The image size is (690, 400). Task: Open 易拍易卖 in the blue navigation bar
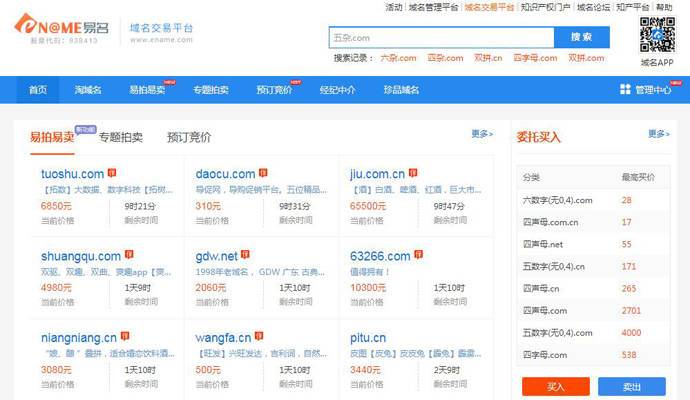tap(147, 90)
